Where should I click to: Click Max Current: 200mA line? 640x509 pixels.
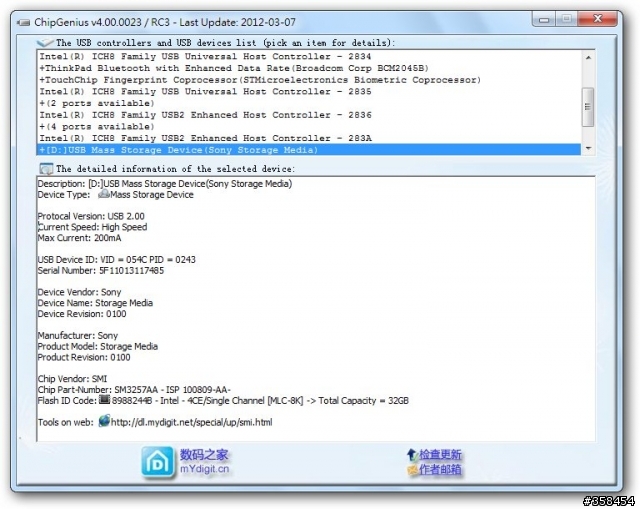[80, 238]
